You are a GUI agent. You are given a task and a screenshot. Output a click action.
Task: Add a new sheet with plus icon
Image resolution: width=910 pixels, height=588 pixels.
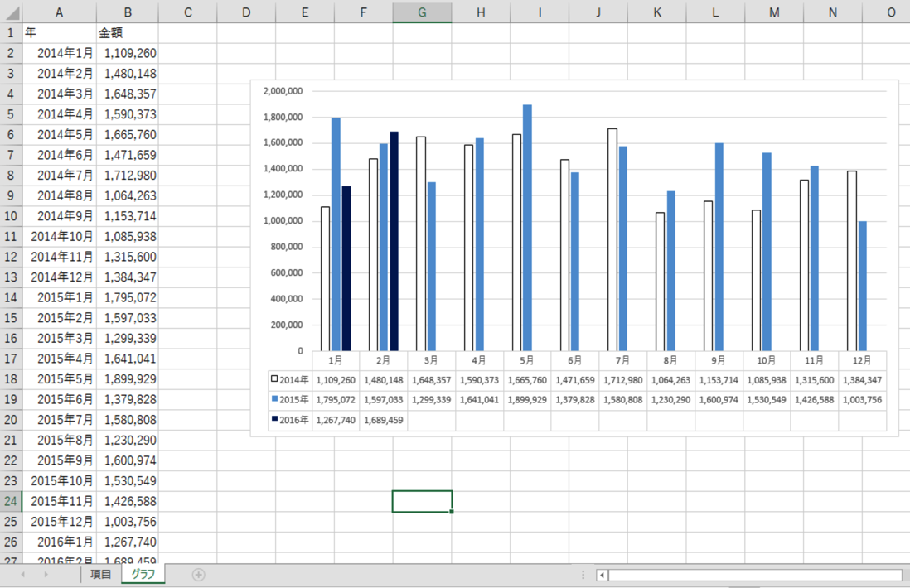pos(198,575)
